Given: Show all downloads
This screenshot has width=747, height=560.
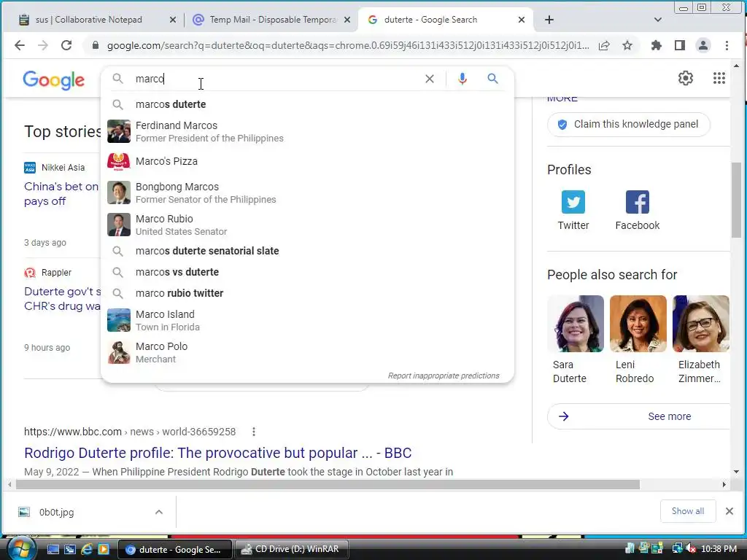Looking at the screenshot, I should click(687, 511).
